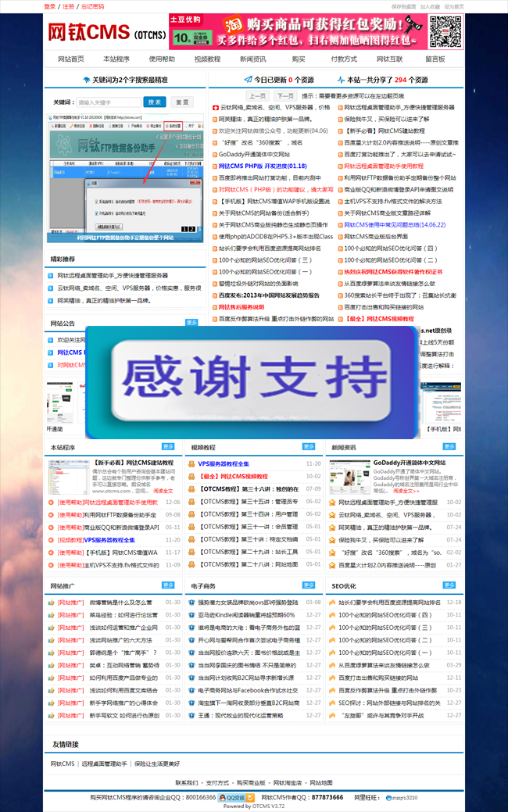Click 更多 in the 新闻资讯 section header
The height and width of the screenshot is (812, 508).
[x=449, y=446]
